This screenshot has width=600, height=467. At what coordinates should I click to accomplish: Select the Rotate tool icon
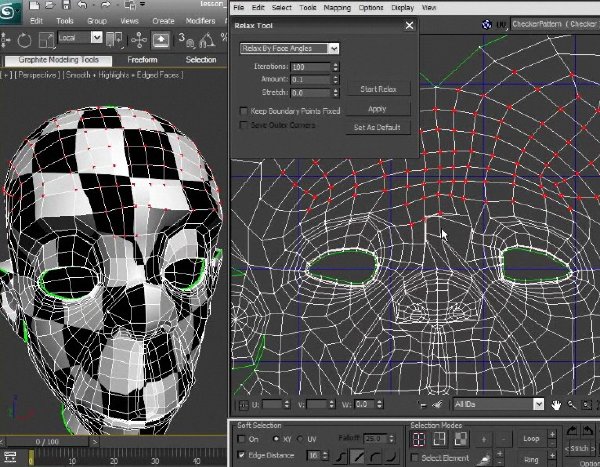tap(24, 40)
